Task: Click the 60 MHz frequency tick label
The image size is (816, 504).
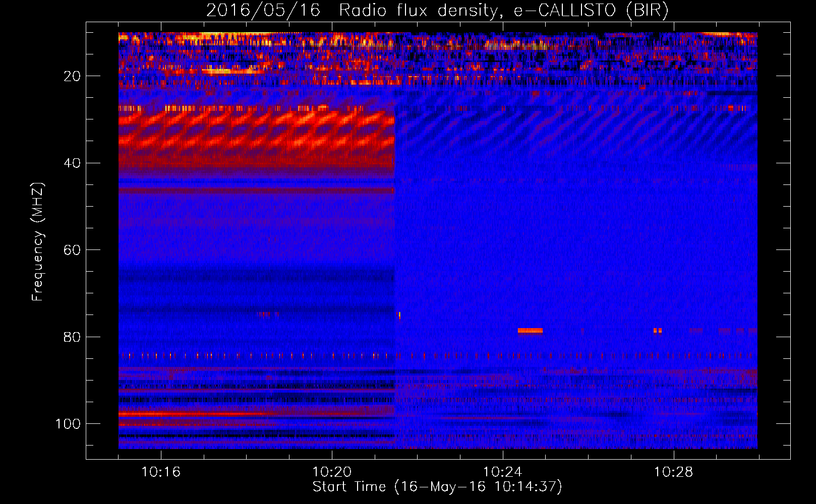Action: 72,250
